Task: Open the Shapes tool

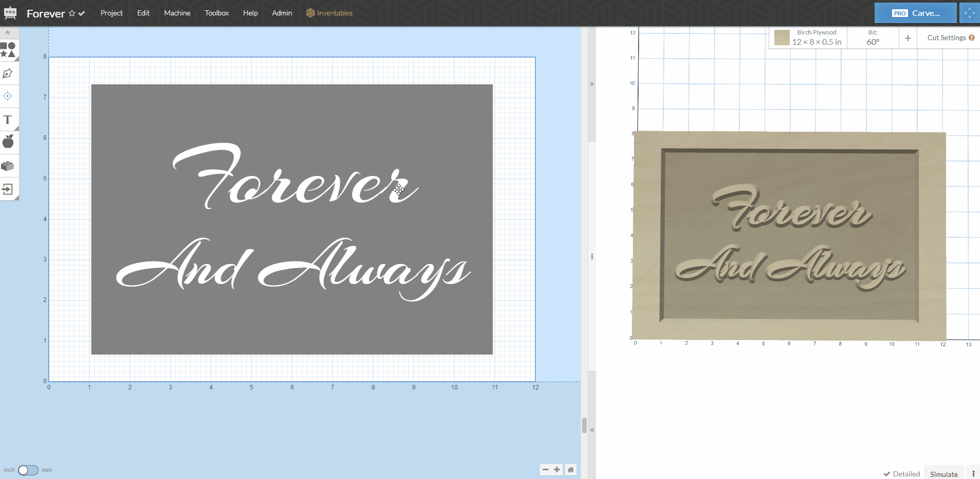Action: 8,50
